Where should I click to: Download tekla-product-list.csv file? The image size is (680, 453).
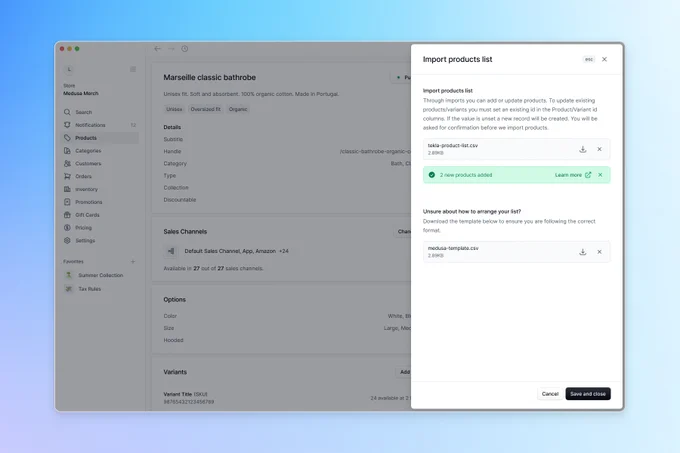(x=583, y=149)
